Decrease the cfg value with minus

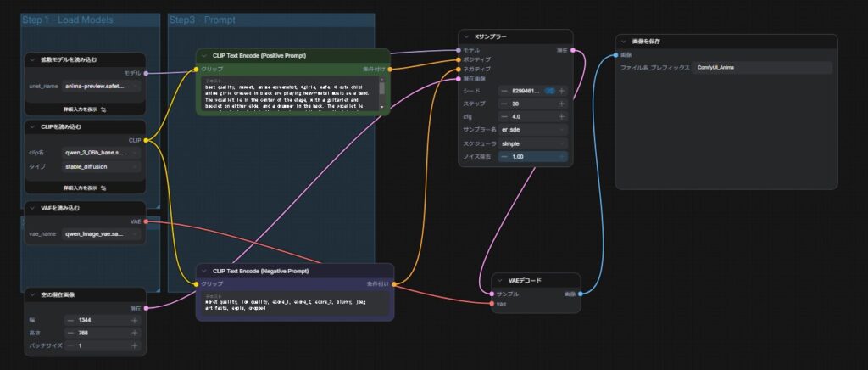click(504, 116)
